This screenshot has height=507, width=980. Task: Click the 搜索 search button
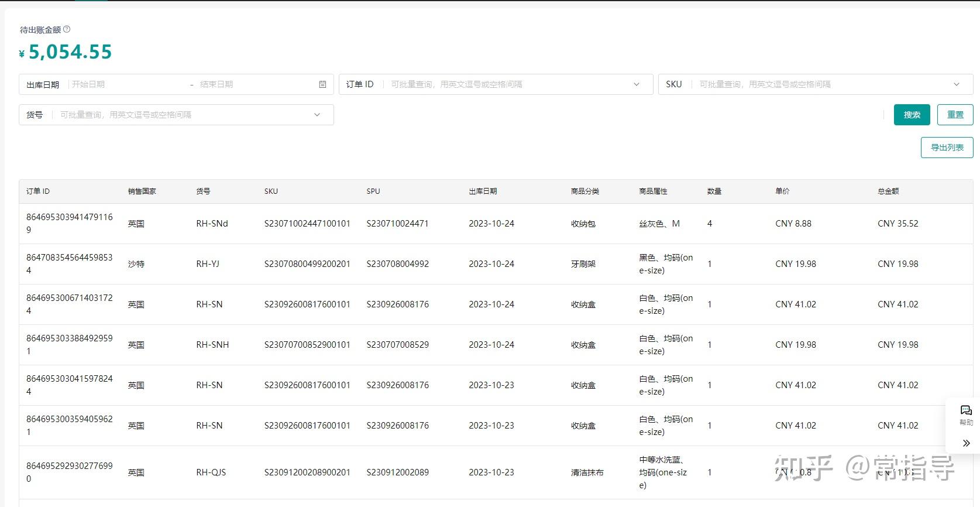point(912,115)
